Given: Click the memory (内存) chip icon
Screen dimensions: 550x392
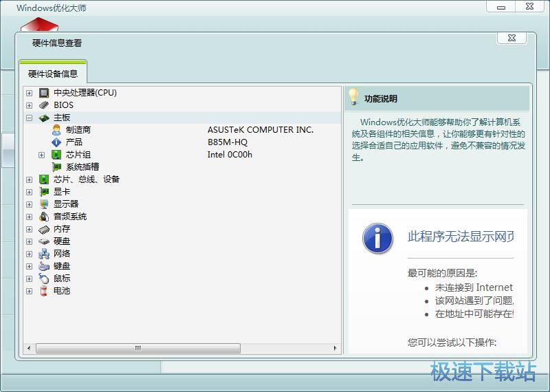Looking at the screenshot, I should pos(44,229).
